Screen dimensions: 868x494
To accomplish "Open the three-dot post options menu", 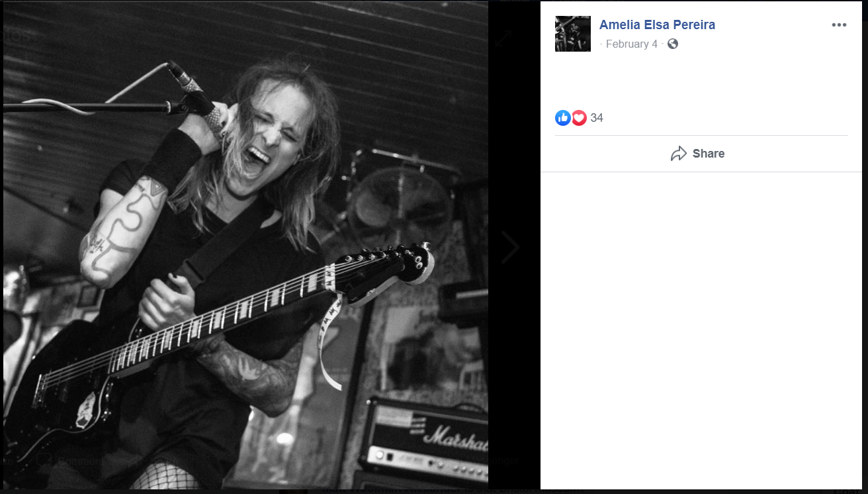I will pyautogui.click(x=839, y=25).
